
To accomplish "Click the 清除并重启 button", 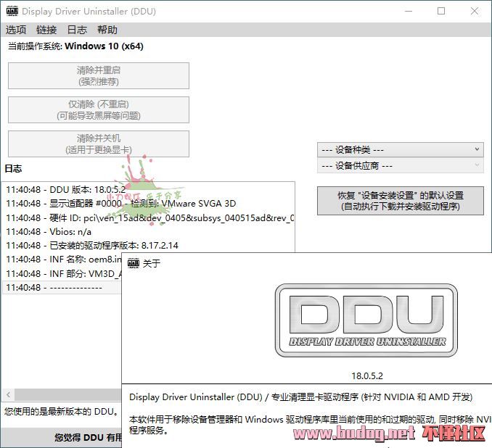I will point(99,75).
